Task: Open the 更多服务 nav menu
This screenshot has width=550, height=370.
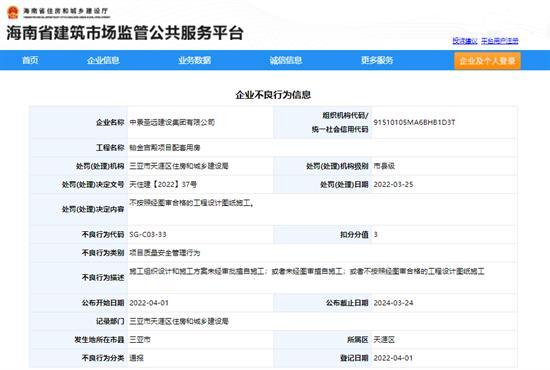Action: 377,60
